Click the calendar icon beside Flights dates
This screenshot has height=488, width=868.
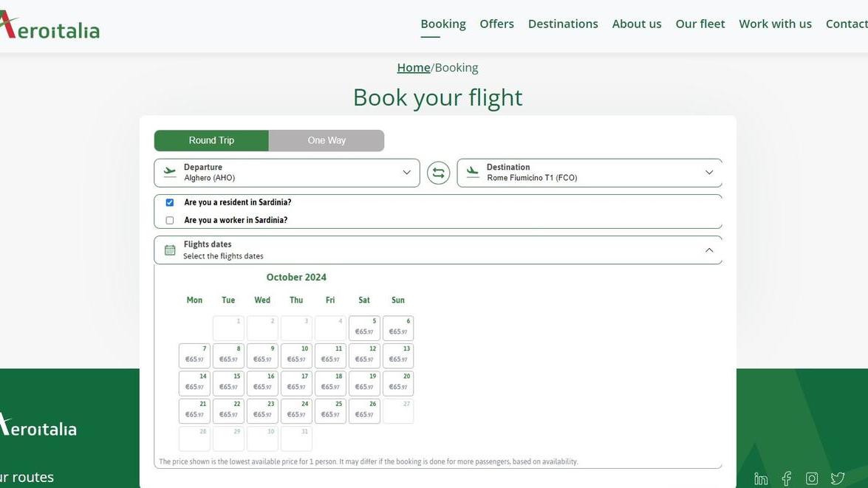click(x=170, y=250)
